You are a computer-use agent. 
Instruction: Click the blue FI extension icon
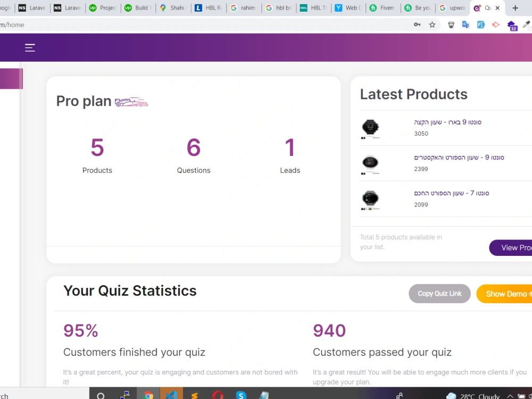[x=481, y=24]
